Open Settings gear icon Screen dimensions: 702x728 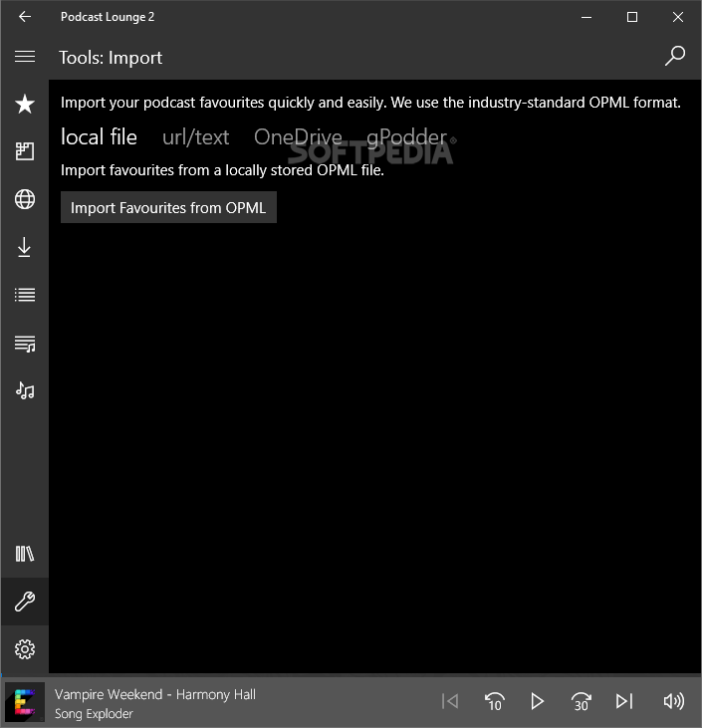(25, 649)
